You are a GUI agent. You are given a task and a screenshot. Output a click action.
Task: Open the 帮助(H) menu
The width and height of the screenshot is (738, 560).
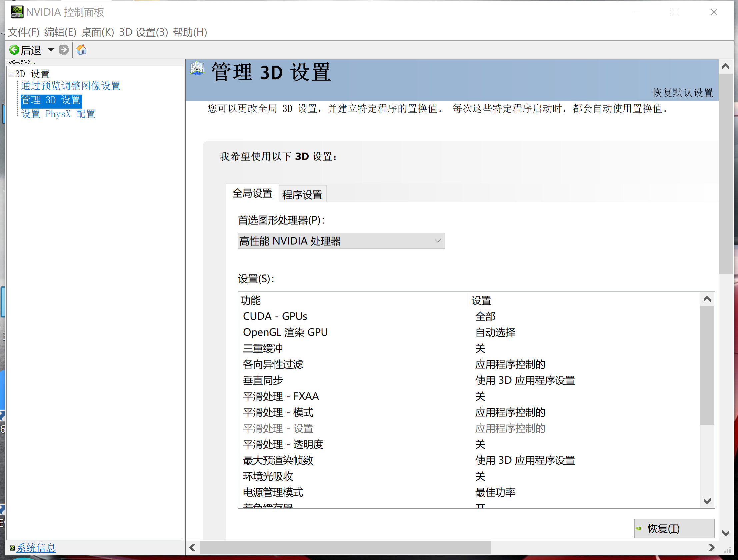click(x=190, y=32)
